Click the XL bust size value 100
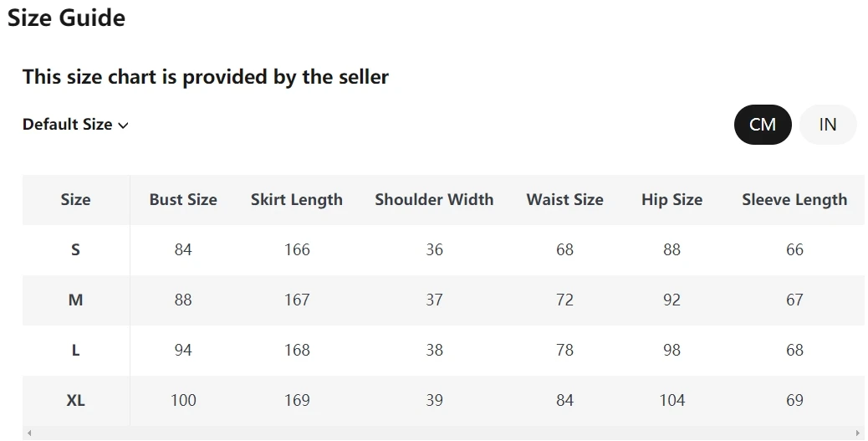Screen dimensions: 868x441 pos(183,401)
